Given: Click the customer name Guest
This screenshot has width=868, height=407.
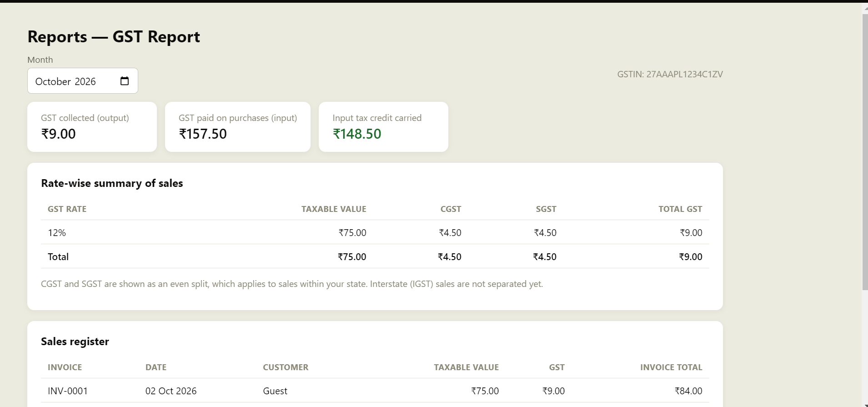Looking at the screenshot, I should [275, 391].
